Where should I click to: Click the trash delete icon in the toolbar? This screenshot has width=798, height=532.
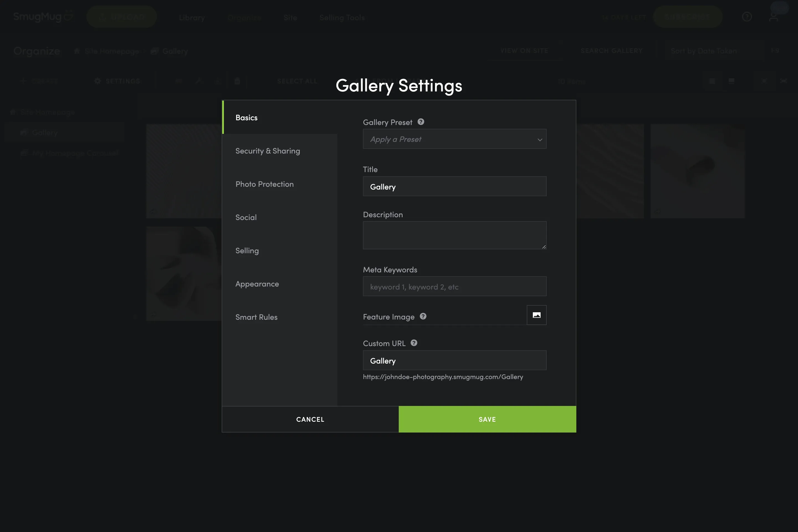[237, 81]
